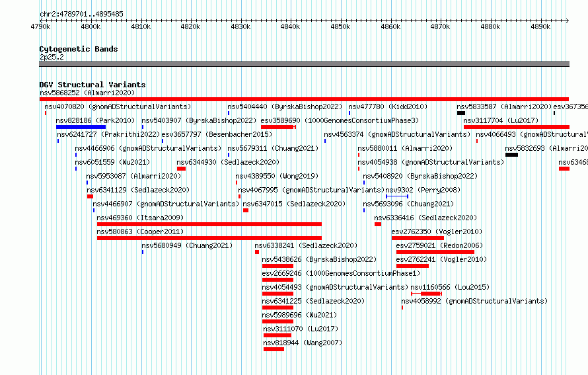Select the red nsv1160566 variant bar

click(427, 294)
